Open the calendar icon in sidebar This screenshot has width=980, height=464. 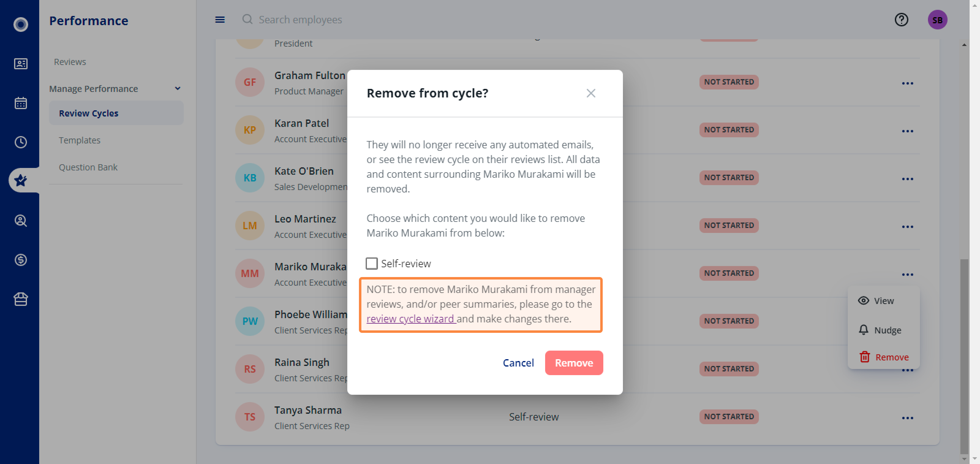pos(21,103)
